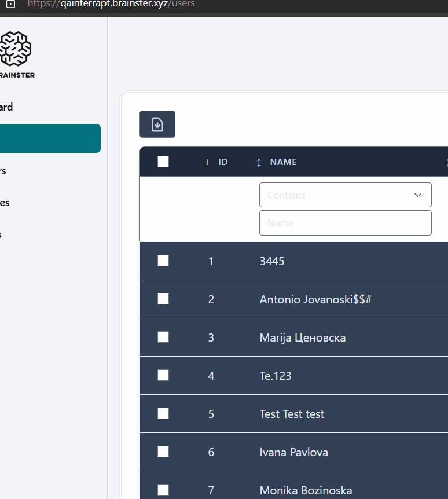This screenshot has width=448, height=499.
Task: Mark Monika Bozinoska's checkbox
Action: coord(163,490)
